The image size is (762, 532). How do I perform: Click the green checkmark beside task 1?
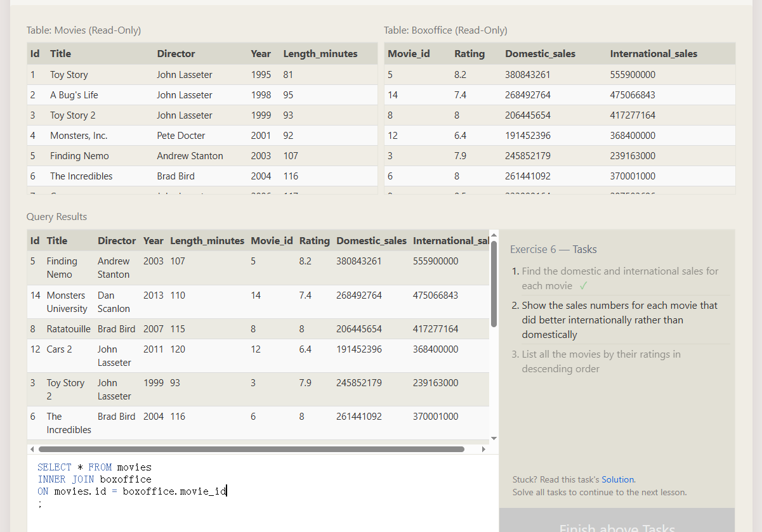584,286
